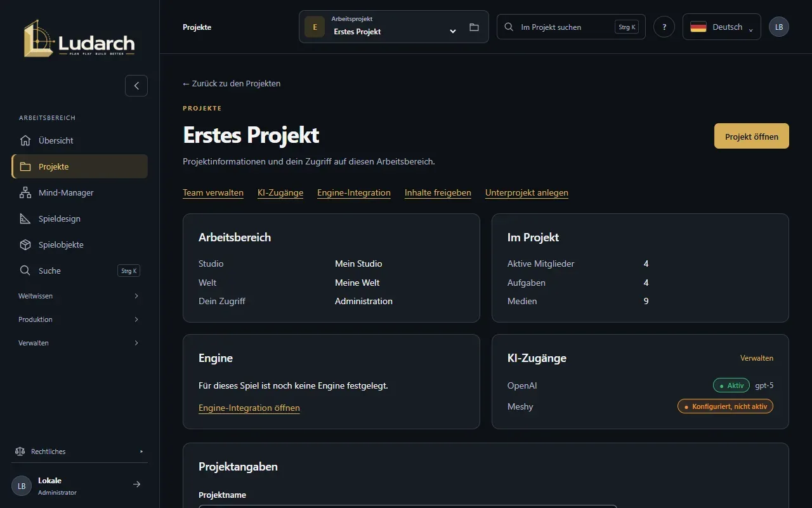Click the German flag icon

698,27
